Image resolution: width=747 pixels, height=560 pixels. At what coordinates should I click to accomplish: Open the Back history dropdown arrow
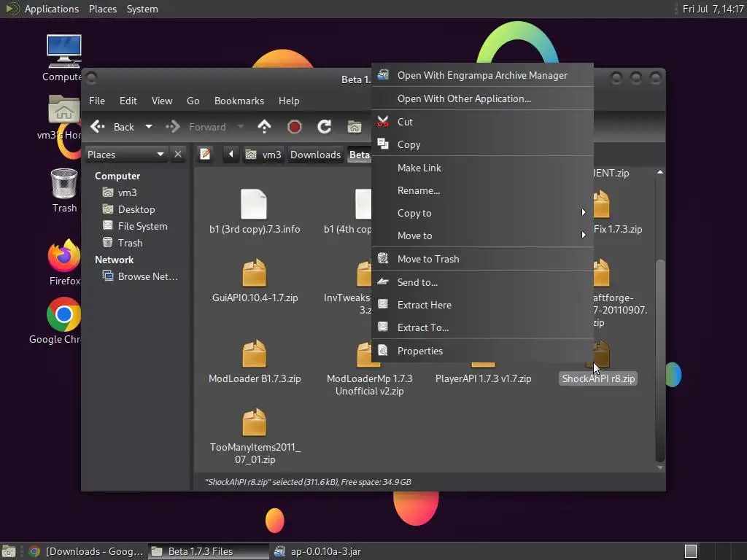click(x=149, y=127)
